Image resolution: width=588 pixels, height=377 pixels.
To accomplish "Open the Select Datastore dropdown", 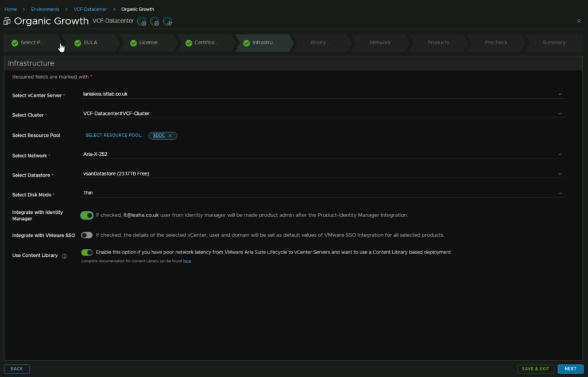I will pos(323,174).
